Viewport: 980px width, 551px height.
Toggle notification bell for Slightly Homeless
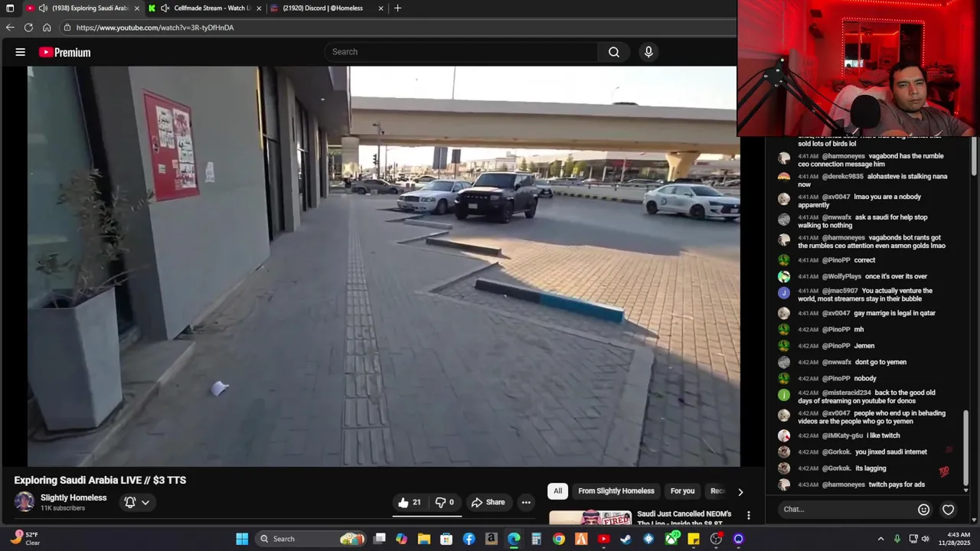[130, 502]
